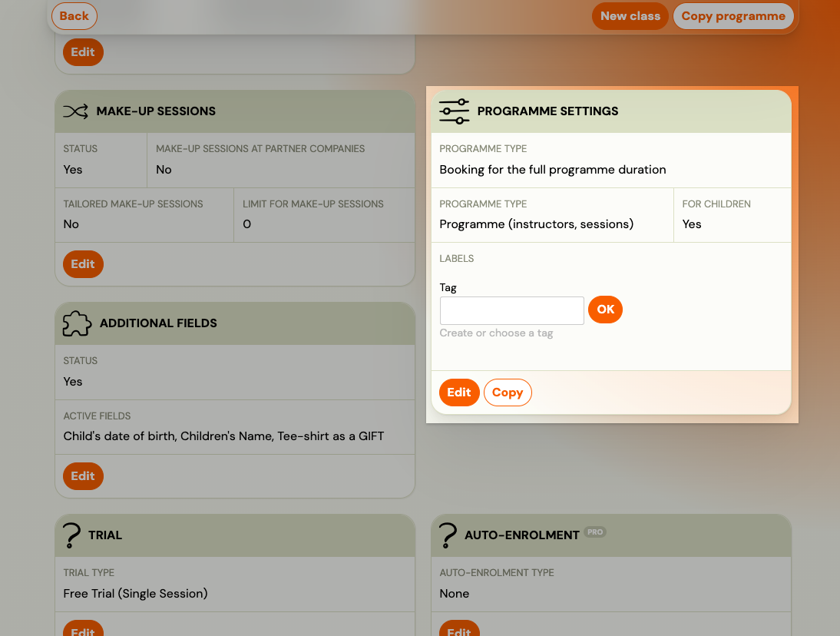Image resolution: width=840 pixels, height=636 pixels.
Task: Click Edit in the Programme Settings card
Action: coord(459,393)
